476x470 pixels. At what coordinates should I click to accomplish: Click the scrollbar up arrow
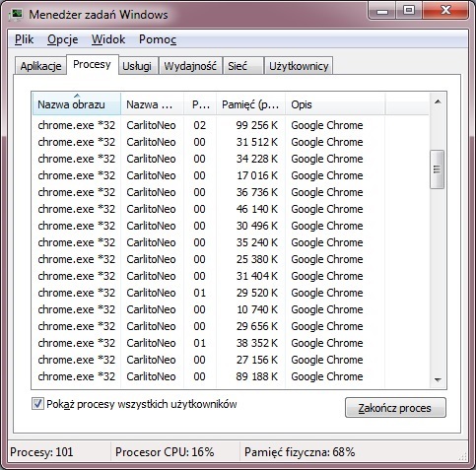(438, 101)
